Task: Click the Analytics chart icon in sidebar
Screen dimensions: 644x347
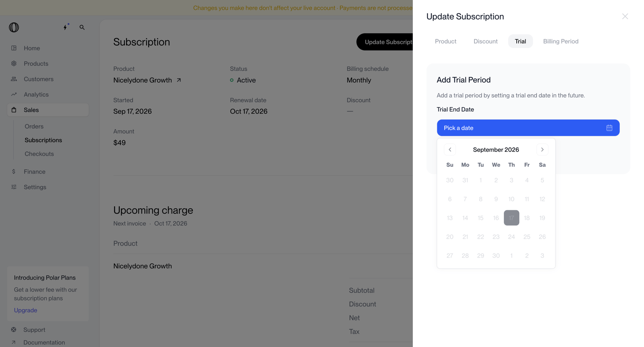Action: 14,94
